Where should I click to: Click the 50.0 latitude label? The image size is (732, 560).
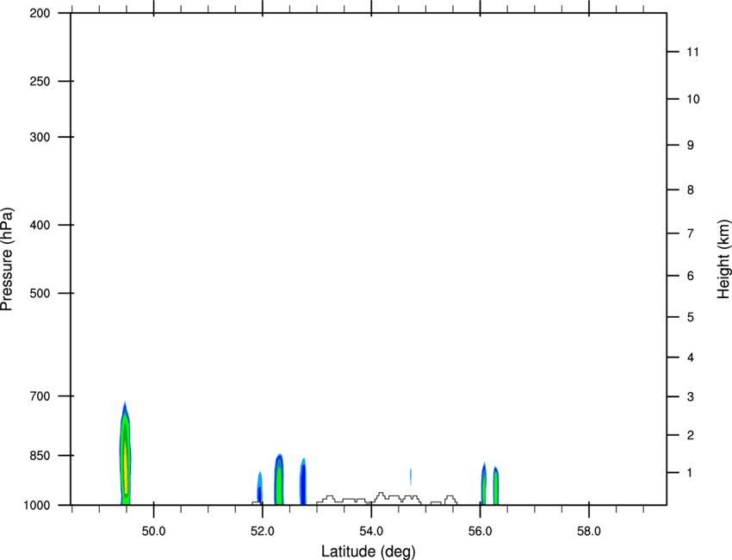153,532
